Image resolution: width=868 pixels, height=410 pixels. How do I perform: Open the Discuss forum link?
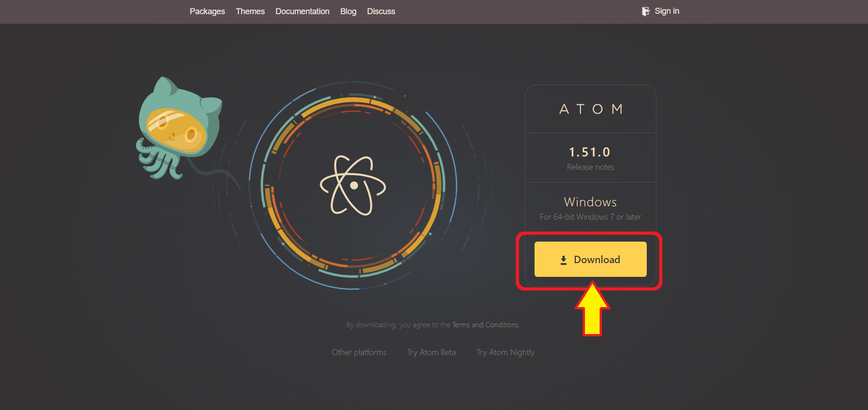(381, 11)
